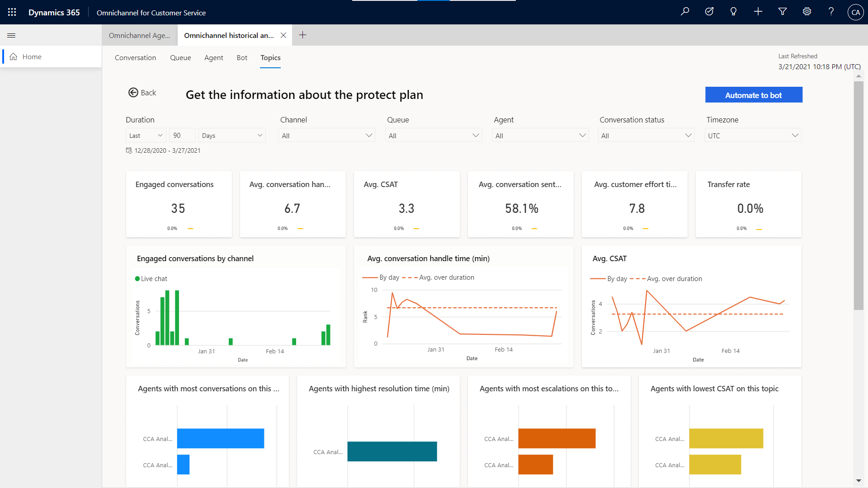The width and height of the screenshot is (868, 488).
Task: Switch to the Conversation tab
Action: (135, 57)
